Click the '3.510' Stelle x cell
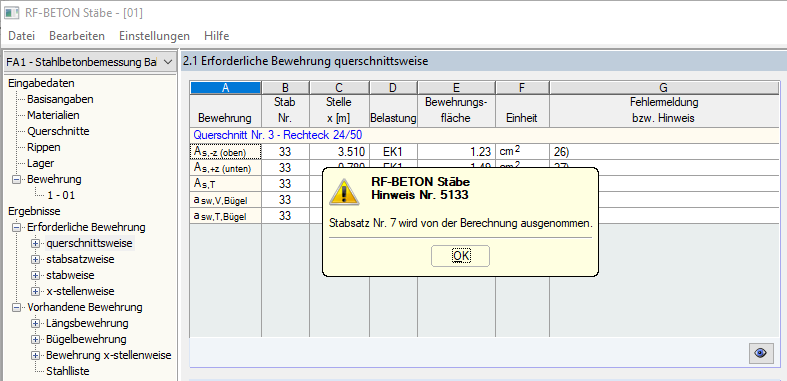 click(x=339, y=152)
